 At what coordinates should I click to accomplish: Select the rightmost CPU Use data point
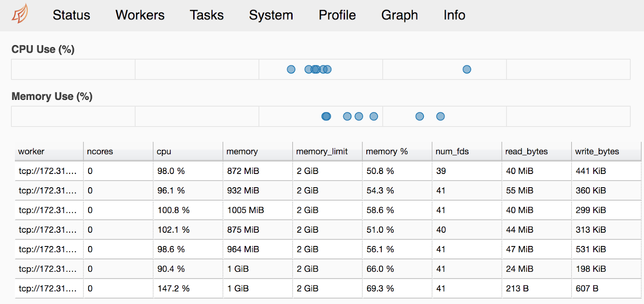coord(467,69)
